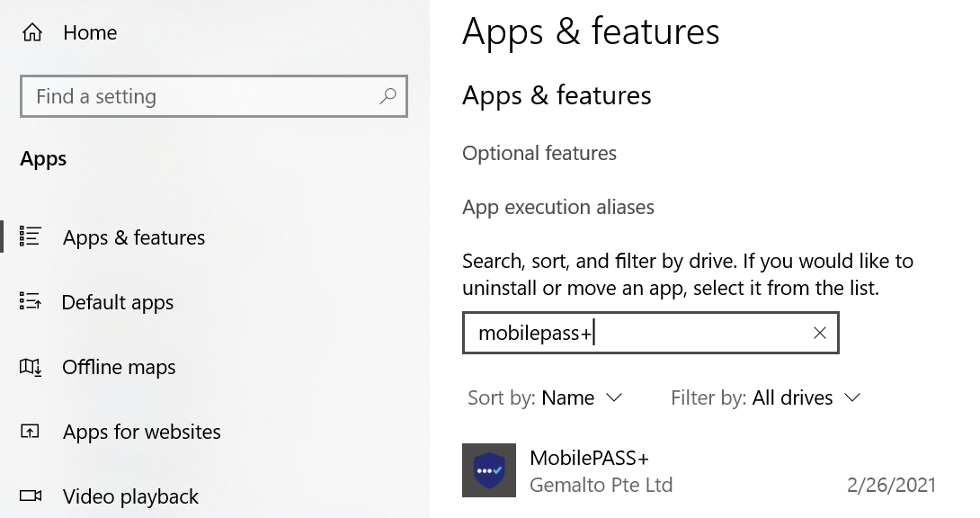This screenshot has width=980, height=518.
Task: Select the MobilePASS+ app entry name
Action: click(x=589, y=458)
